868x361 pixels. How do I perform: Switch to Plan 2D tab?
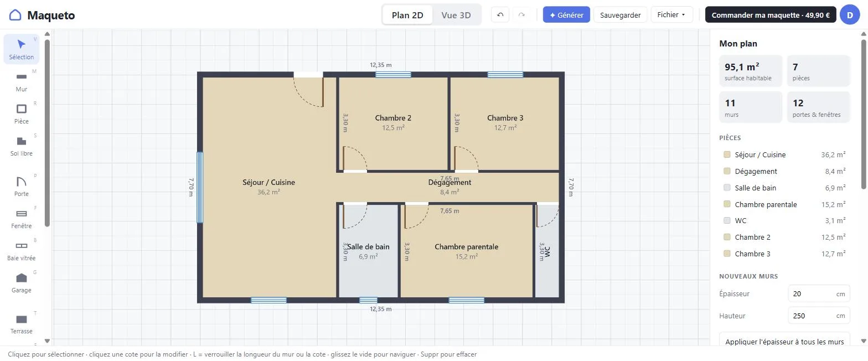tap(407, 15)
